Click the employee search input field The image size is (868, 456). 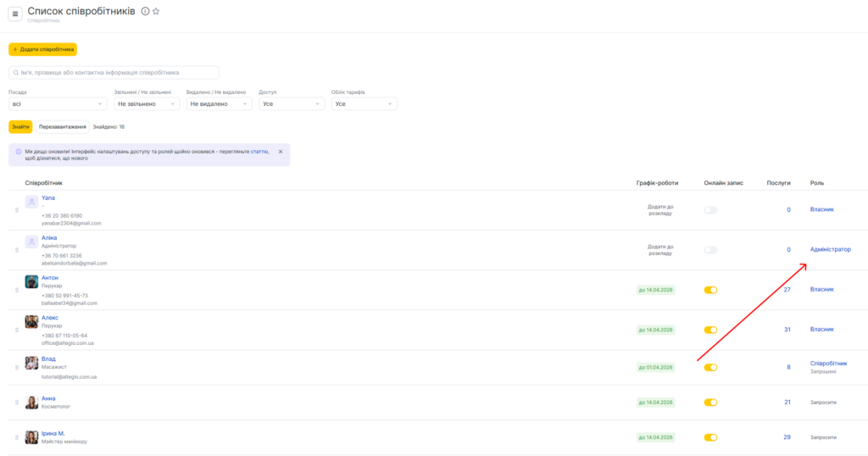pyautogui.click(x=114, y=73)
